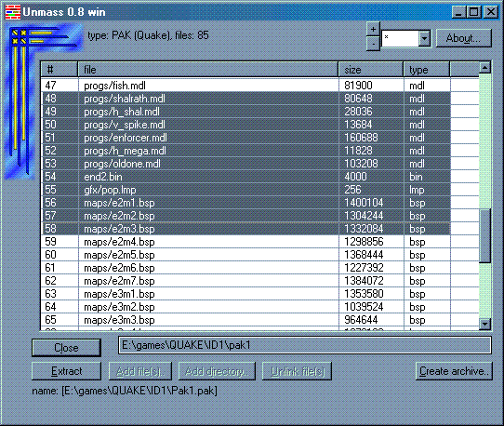Image resolution: width=504 pixels, height=426 pixels.
Task: Select row progs/fish.mdl
Action: (245, 86)
